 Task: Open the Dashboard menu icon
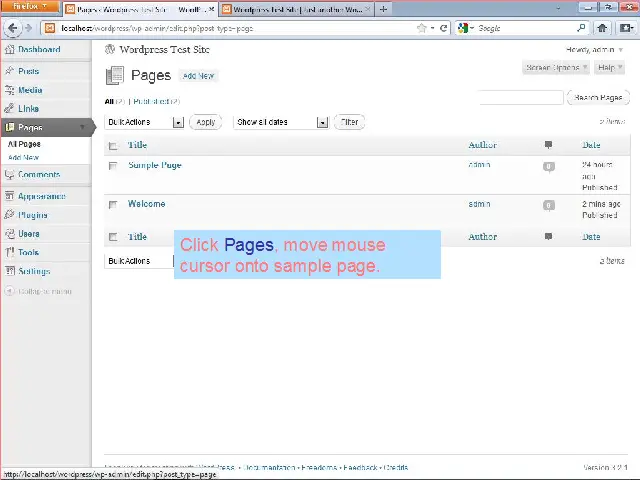tap(9, 50)
